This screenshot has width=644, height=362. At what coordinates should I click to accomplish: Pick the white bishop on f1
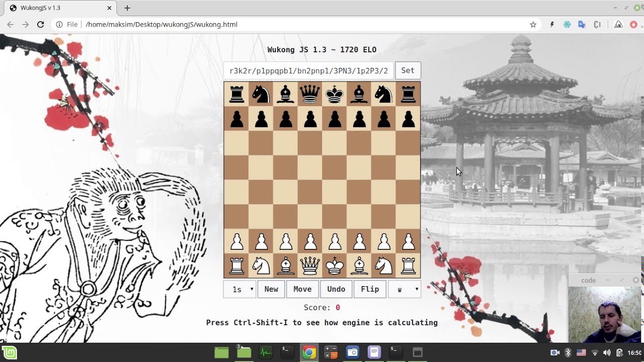pyautogui.click(x=359, y=265)
